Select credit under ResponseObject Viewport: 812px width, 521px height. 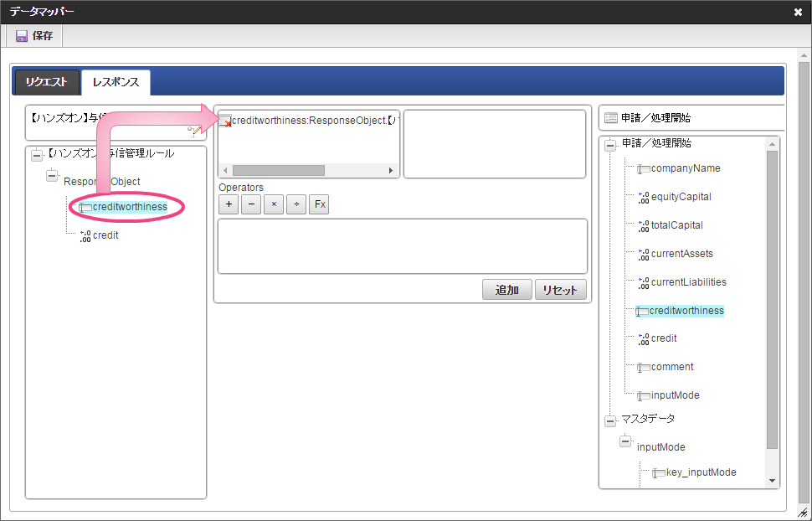click(x=105, y=235)
